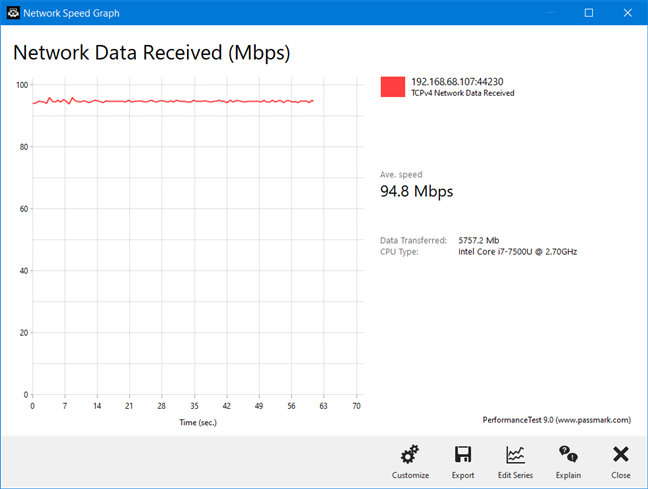Click the 28 x-axis tick label
648x489 pixels.
[162, 406]
